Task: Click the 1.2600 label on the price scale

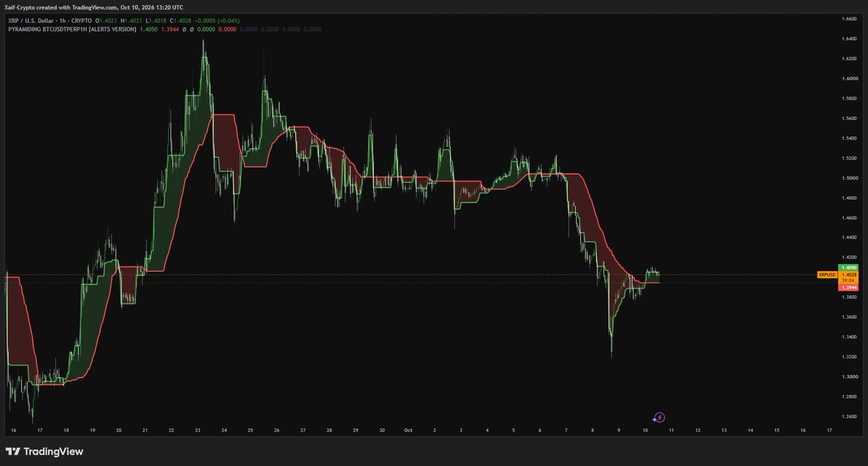Action: [x=850, y=417]
